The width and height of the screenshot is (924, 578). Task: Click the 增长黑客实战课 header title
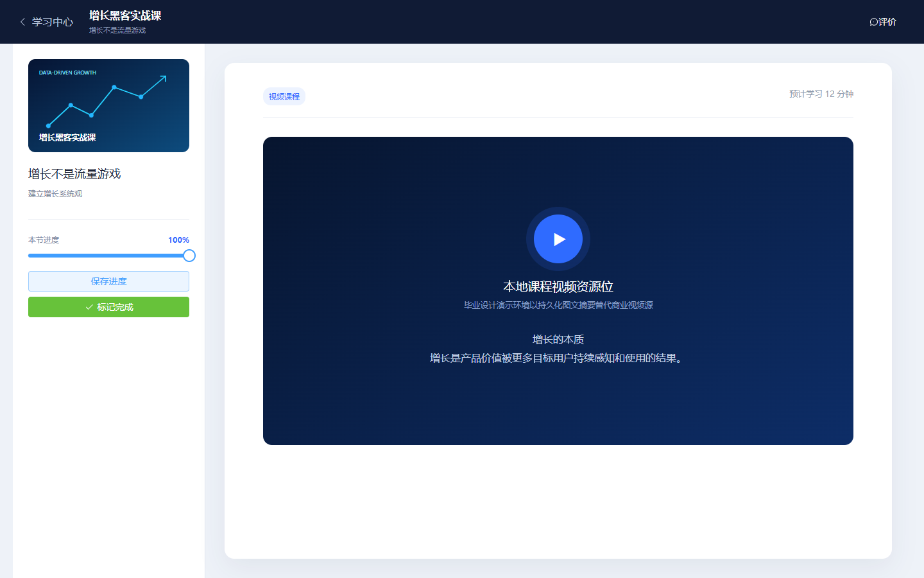pos(125,15)
